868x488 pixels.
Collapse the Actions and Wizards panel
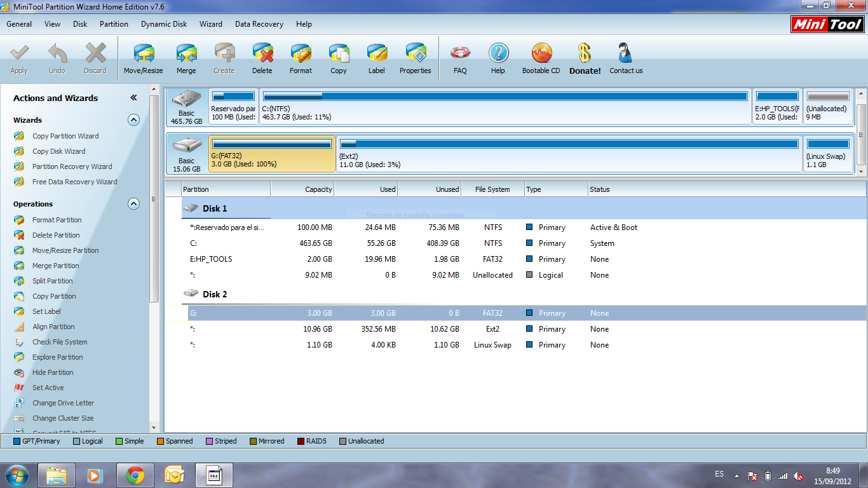(133, 98)
